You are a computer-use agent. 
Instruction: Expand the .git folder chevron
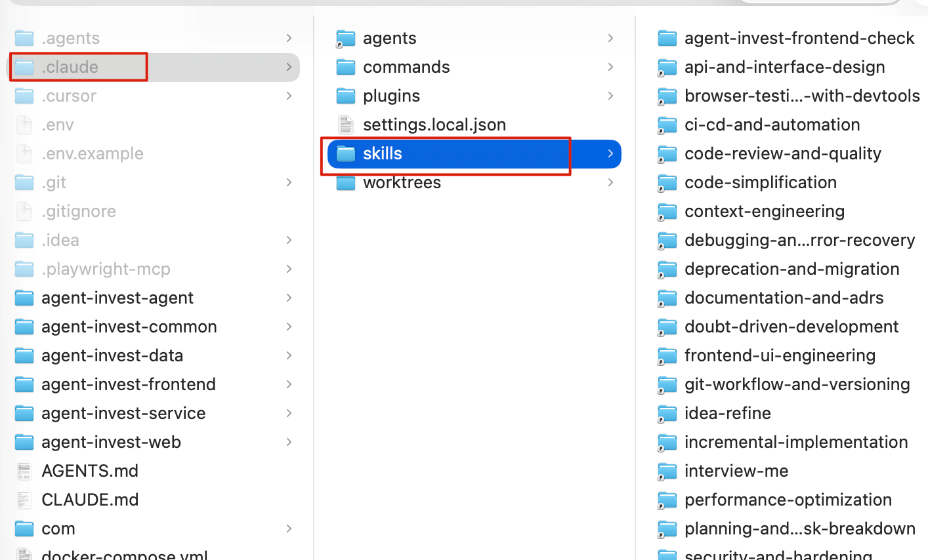click(x=289, y=182)
